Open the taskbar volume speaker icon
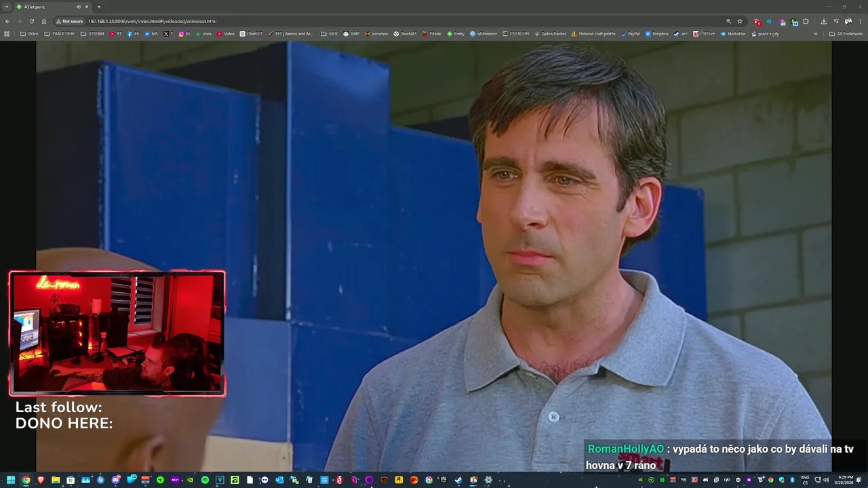 point(826,480)
